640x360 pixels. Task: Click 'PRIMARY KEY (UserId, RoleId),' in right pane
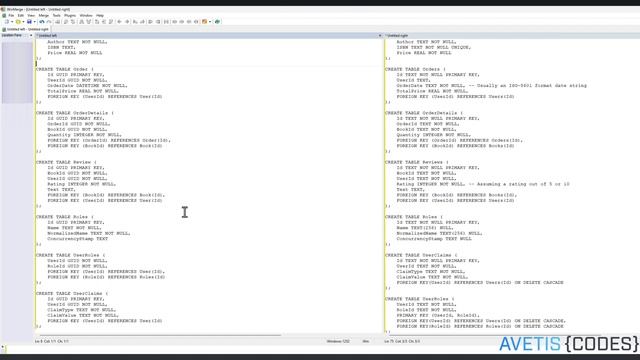(x=438, y=315)
